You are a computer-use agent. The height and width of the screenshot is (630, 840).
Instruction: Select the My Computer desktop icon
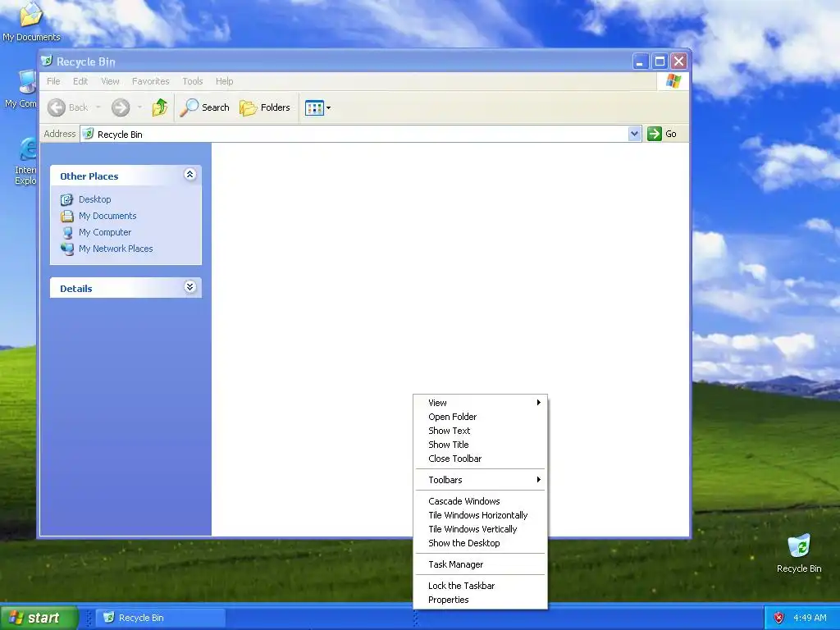pyautogui.click(x=21, y=89)
